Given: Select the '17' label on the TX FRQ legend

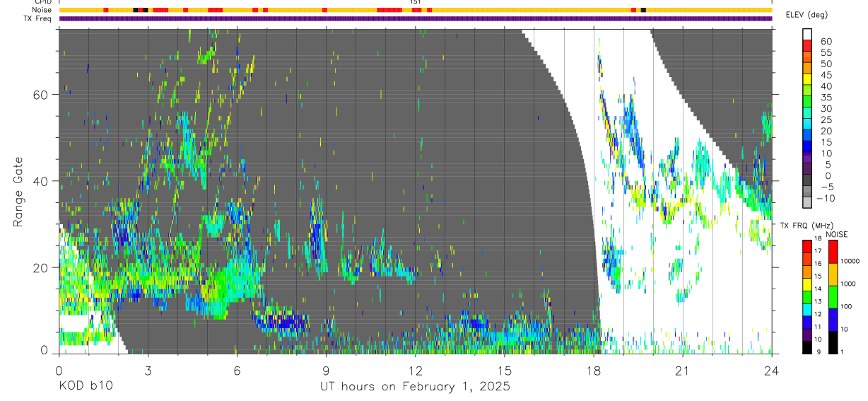Looking at the screenshot, I should [x=818, y=251].
